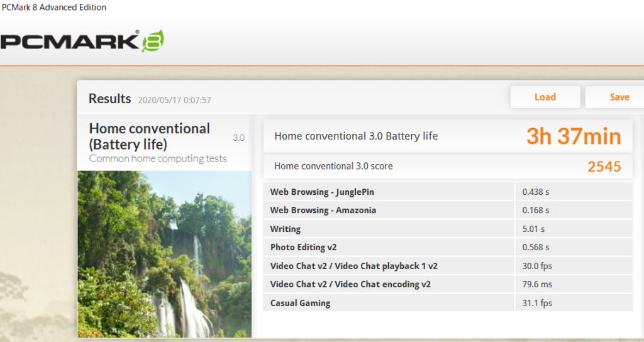Click the 30.0 fps value

tap(537, 266)
